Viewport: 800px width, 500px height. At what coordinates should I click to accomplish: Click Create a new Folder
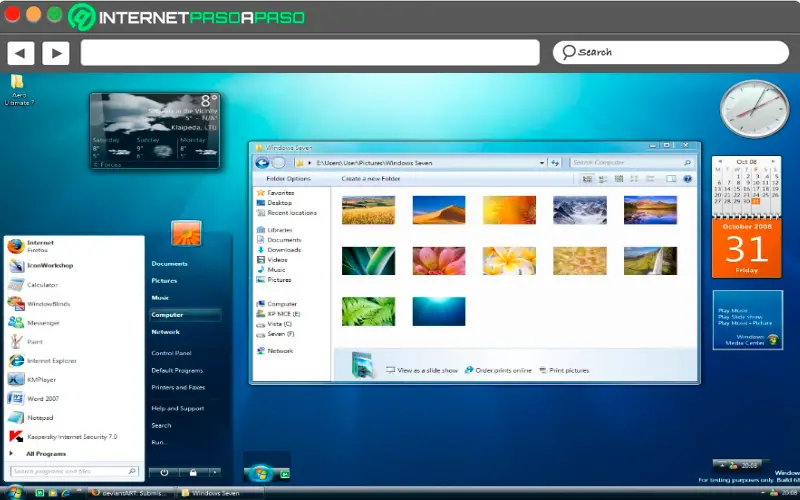[x=371, y=179]
